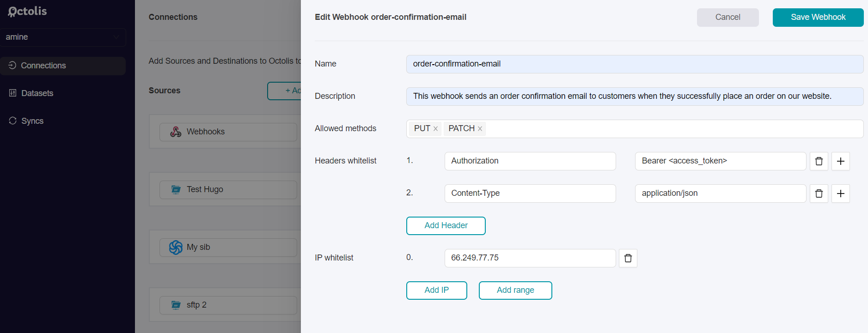Remove the PATCH method tag
The width and height of the screenshot is (868, 333).
(480, 129)
